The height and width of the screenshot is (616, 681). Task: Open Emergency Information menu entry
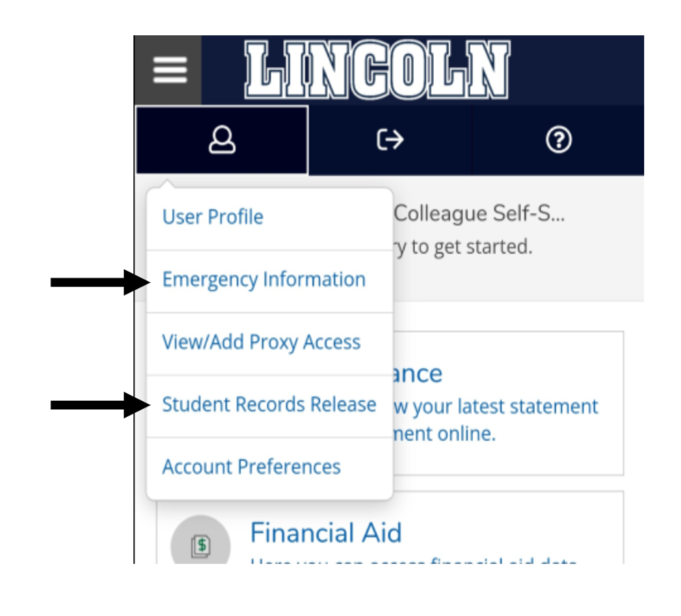(264, 280)
